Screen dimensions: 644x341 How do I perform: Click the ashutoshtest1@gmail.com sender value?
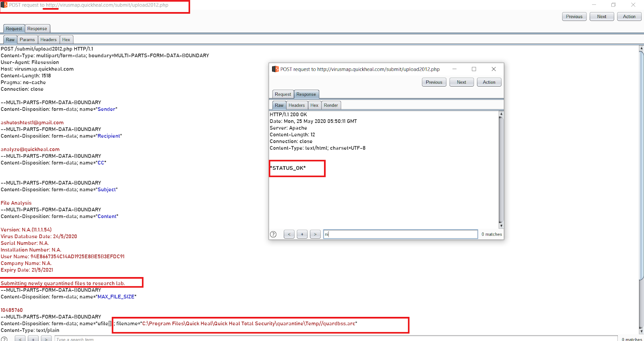click(x=32, y=123)
